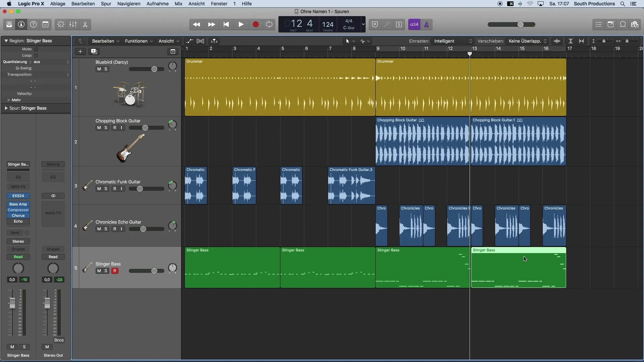The width and height of the screenshot is (644, 362).
Task: Open the Ansicht menu in menu bar
Action: [x=196, y=4]
